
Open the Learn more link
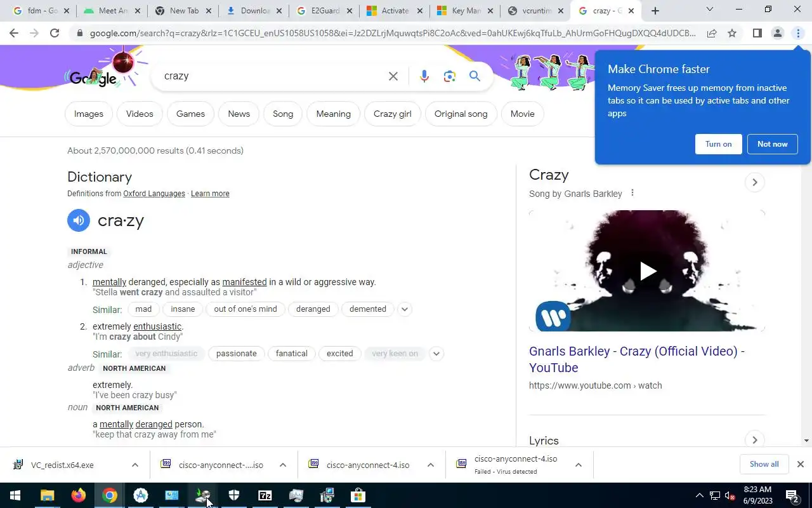[x=210, y=194]
